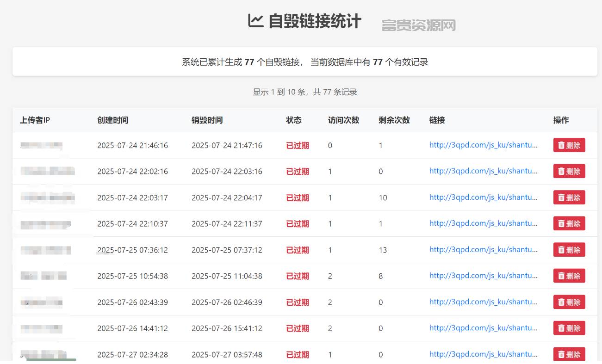Click remaining count 13 in the table
The width and height of the screenshot is (602, 364).
(383, 250)
